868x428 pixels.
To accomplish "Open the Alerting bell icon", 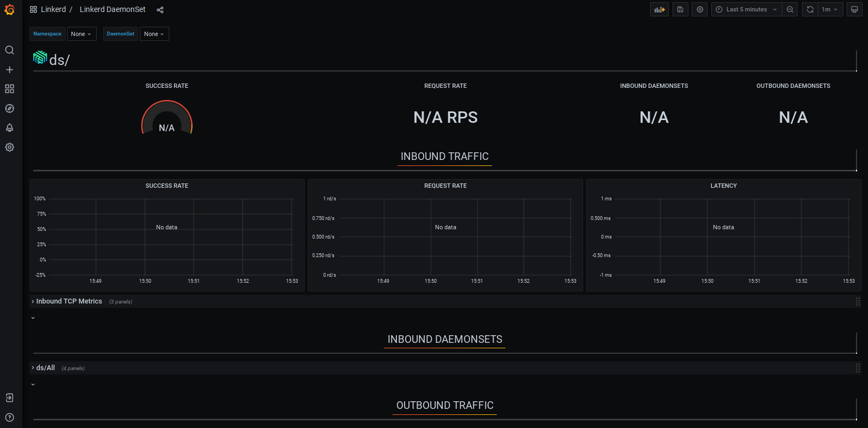I will [x=9, y=128].
